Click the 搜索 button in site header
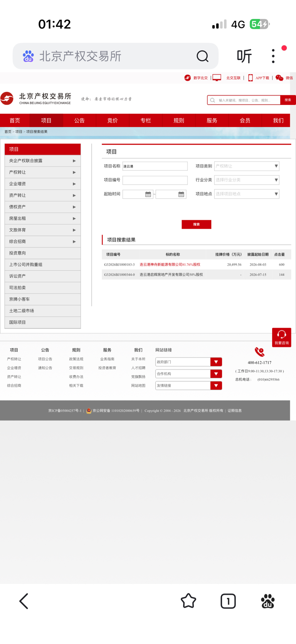The width and height of the screenshot is (296, 644). (x=288, y=100)
